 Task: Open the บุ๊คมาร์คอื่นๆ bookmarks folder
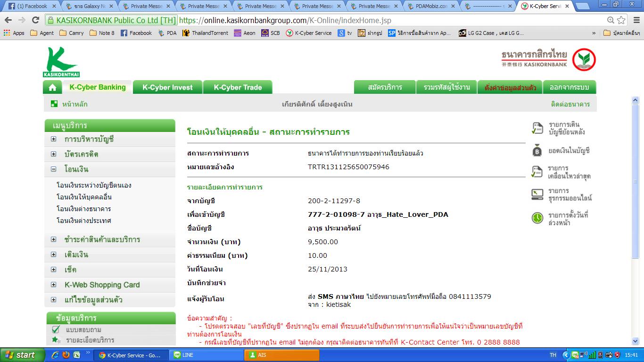coord(621,33)
